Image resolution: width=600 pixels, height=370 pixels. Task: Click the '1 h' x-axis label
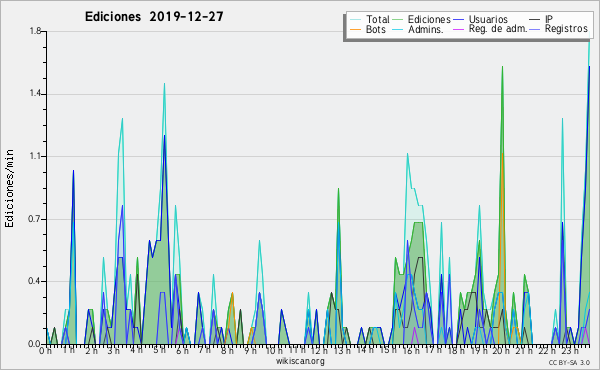[69, 350]
